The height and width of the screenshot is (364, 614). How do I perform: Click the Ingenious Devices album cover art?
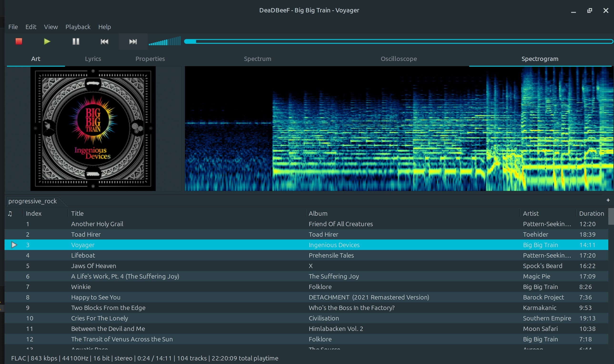93,129
